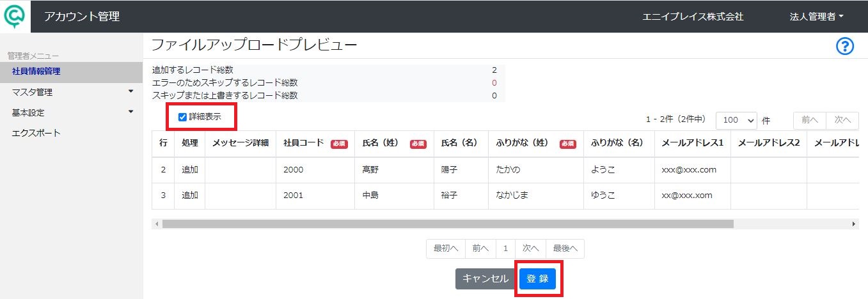Go to 最初へ page in pagination
Image resolution: width=868 pixels, height=299 pixels.
(446, 249)
